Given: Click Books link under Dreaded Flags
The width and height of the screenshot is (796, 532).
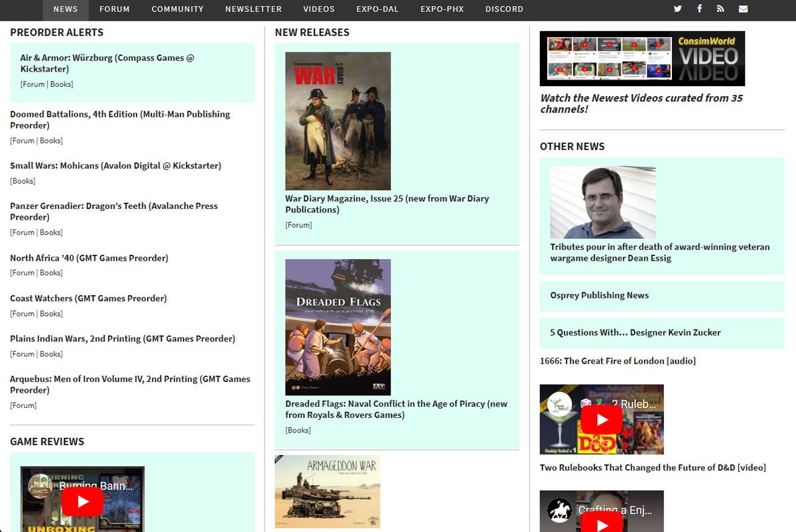Looking at the screenshot, I should click(298, 431).
